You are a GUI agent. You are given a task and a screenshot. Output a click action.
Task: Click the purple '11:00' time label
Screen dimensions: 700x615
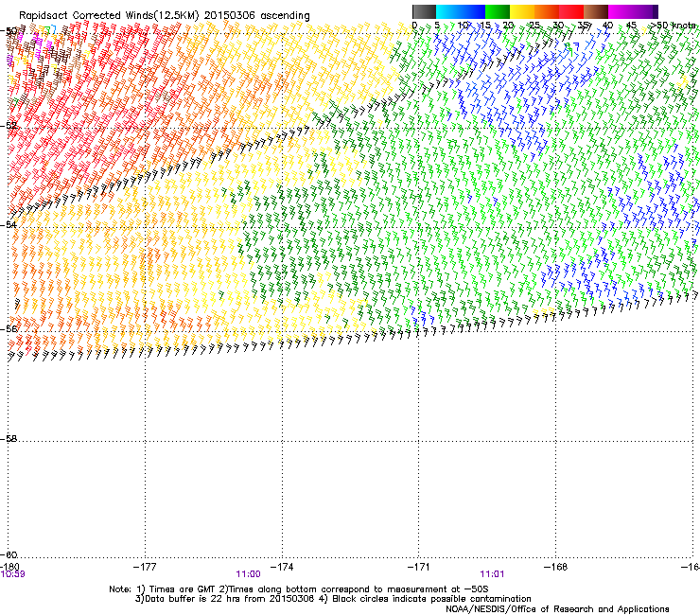pyautogui.click(x=248, y=574)
